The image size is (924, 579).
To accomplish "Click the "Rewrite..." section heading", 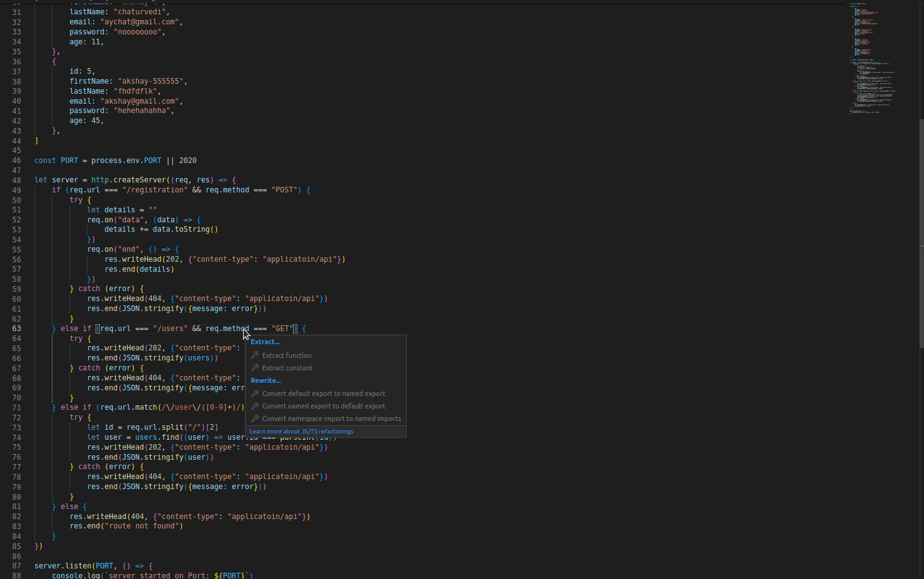I will (266, 380).
